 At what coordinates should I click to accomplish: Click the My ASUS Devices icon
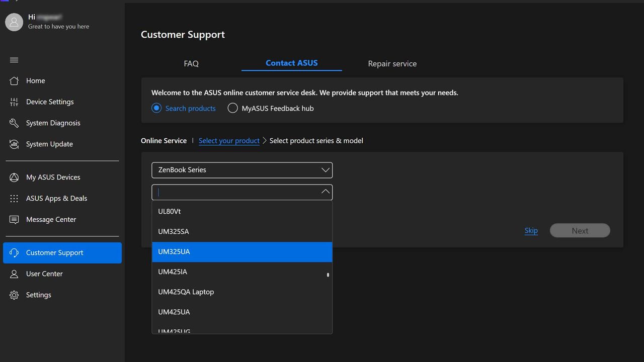14,177
